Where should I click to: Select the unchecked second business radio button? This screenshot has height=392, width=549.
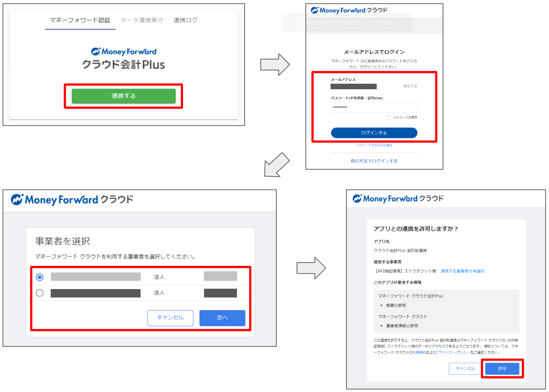click(x=40, y=293)
